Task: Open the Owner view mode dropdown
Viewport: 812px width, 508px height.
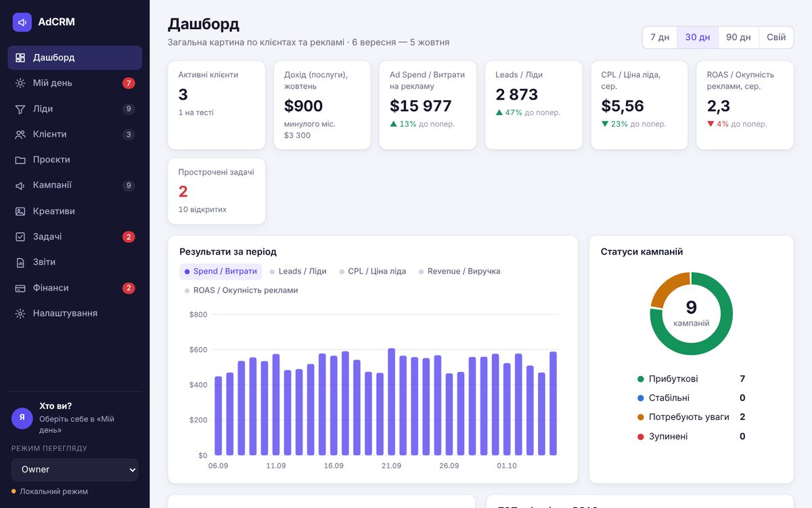Action: point(74,469)
